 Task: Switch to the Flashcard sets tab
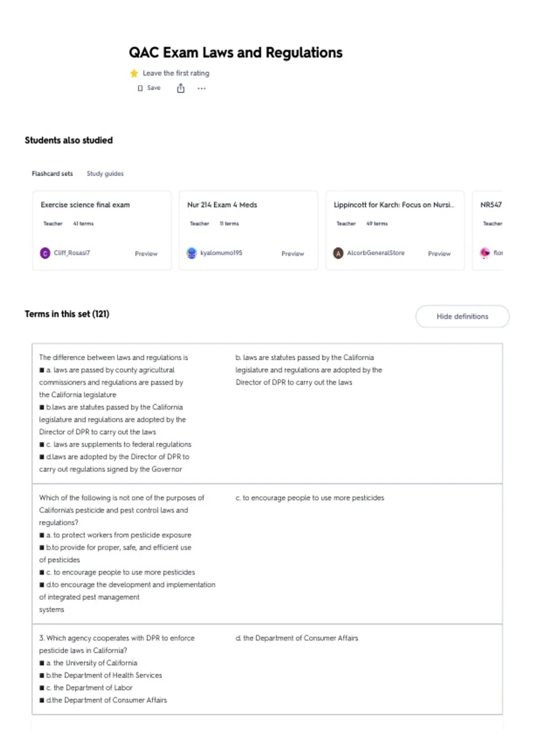tap(52, 173)
